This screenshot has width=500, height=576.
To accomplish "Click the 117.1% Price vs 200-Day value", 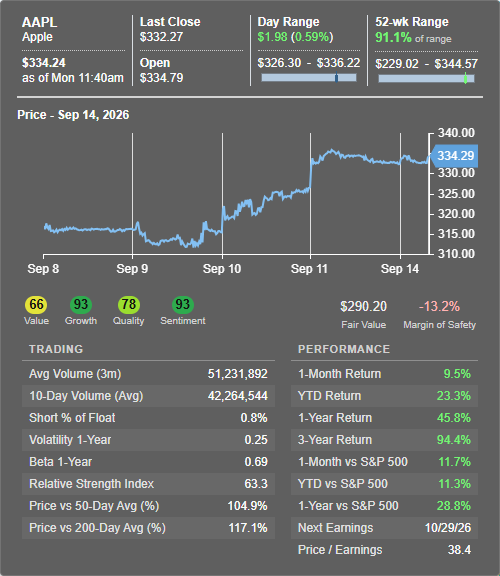I will [x=248, y=528].
